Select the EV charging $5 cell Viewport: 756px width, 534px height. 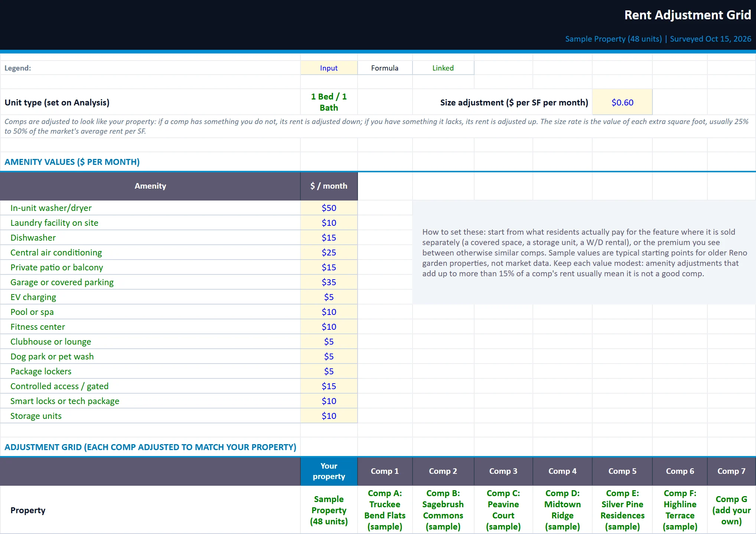[329, 297]
